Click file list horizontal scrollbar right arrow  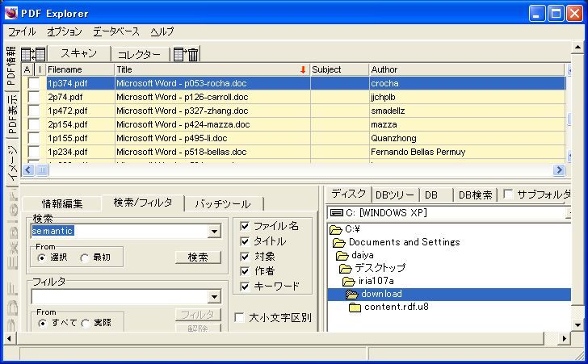tap(559, 170)
